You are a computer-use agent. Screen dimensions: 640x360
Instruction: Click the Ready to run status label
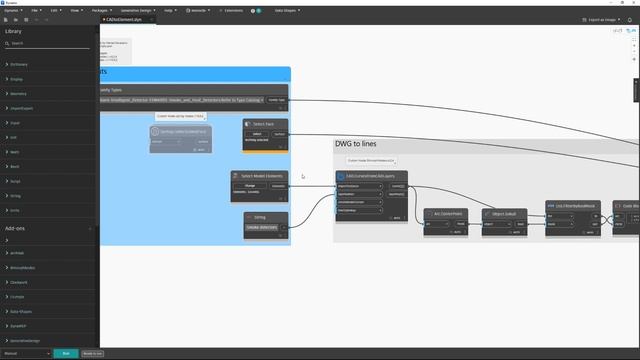93,354
